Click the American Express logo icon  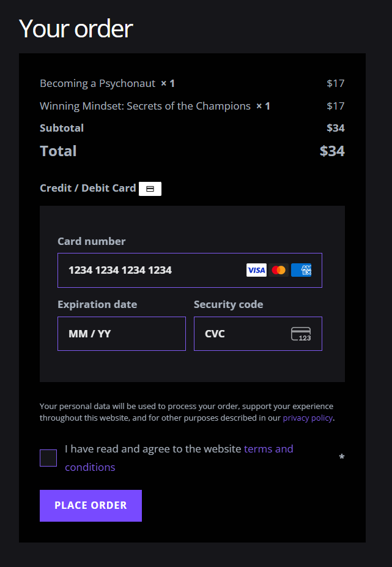point(301,270)
